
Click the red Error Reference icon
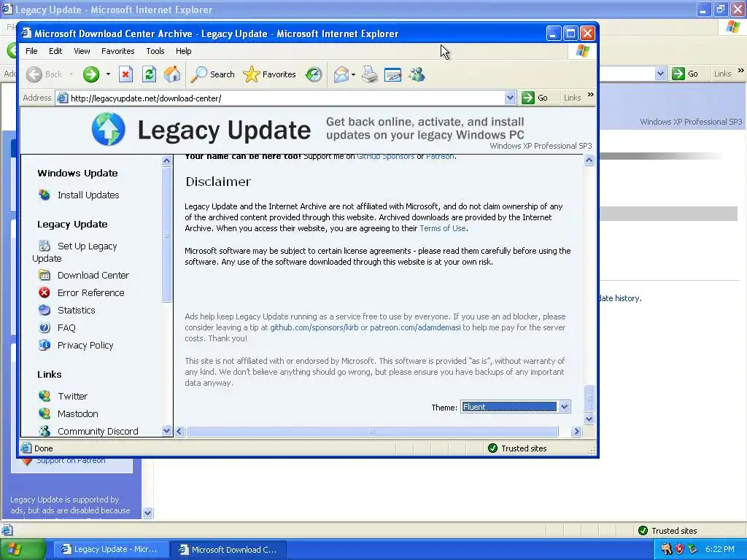(44, 292)
